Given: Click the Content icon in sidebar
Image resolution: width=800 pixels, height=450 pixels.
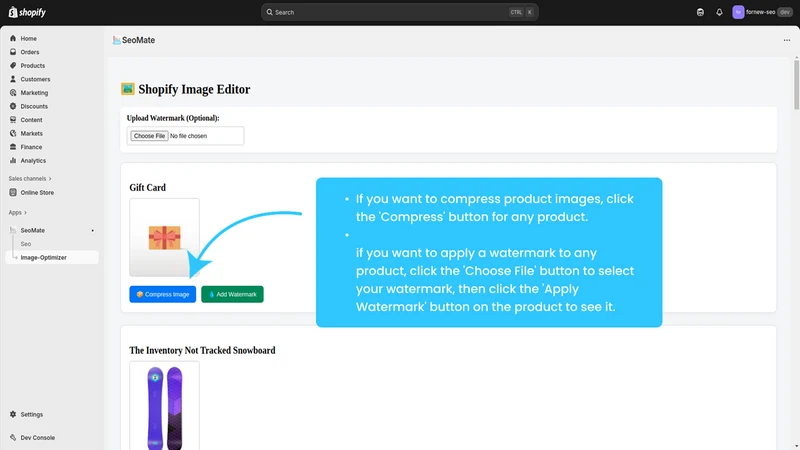Looking at the screenshot, I should point(13,119).
